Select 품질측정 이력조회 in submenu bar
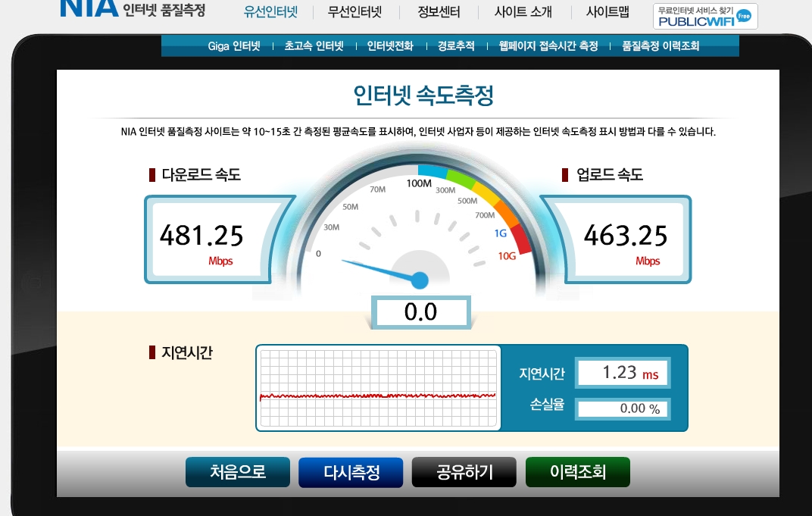Image resolution: width=812 pixels, height=516 pixels. (x=661, y=46)
